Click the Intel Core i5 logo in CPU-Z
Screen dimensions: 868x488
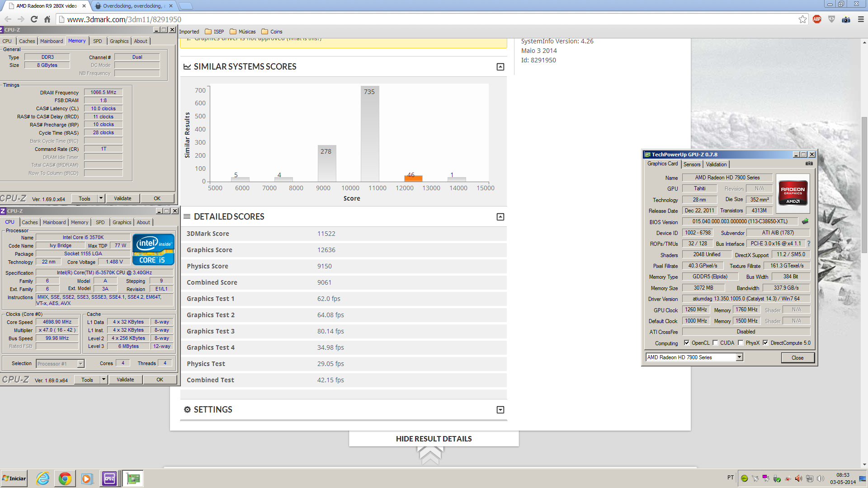[x=153, y=249]
